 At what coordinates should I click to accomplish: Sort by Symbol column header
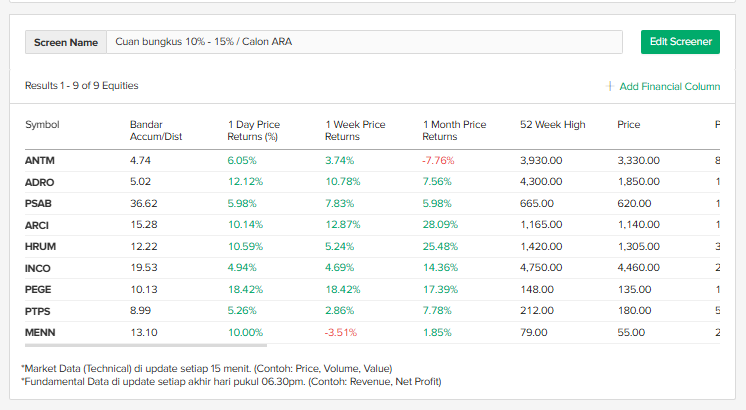coord(42,125)
